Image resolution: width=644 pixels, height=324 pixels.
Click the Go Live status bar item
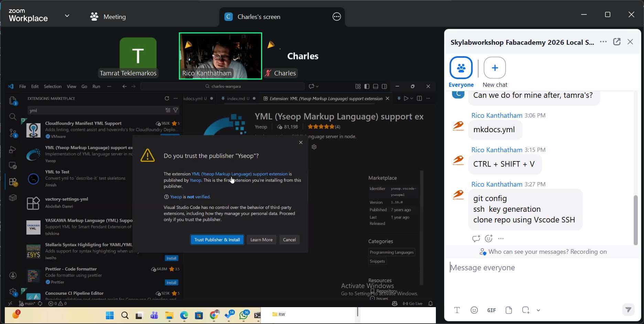[x=412, y=304]
